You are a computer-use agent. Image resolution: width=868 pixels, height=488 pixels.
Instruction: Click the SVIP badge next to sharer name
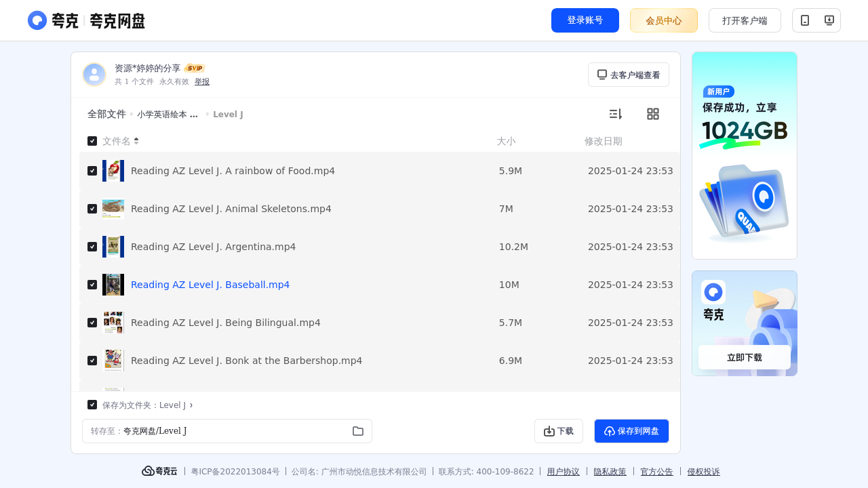pyautogui.click(x=195, y=68)
